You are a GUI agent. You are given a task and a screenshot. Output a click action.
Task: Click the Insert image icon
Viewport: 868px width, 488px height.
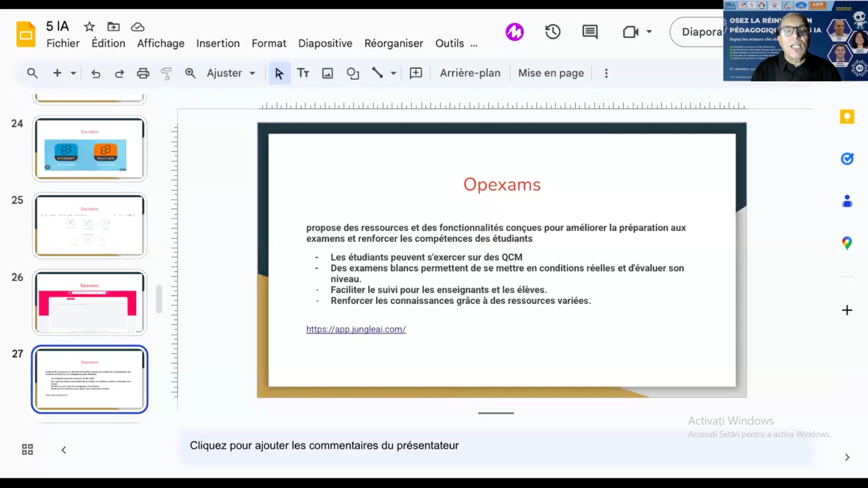(x=328, y=73)
